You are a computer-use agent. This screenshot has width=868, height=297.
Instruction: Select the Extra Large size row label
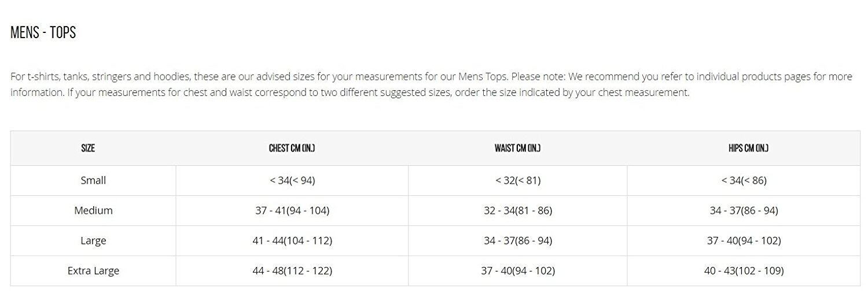[x=93, y=270]
